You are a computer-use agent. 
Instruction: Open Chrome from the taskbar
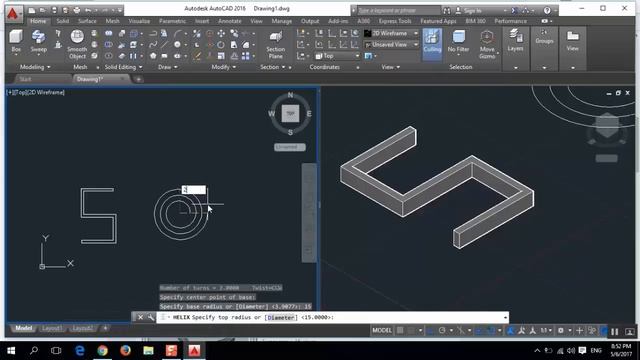point(102,351)
